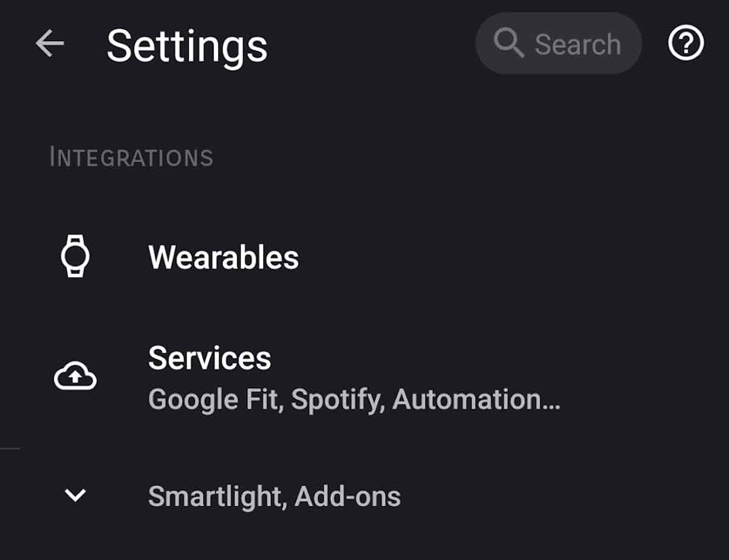Select the arrow inside the cloud icon
Viewport: 729px width, 560px height.
[75, 375]
